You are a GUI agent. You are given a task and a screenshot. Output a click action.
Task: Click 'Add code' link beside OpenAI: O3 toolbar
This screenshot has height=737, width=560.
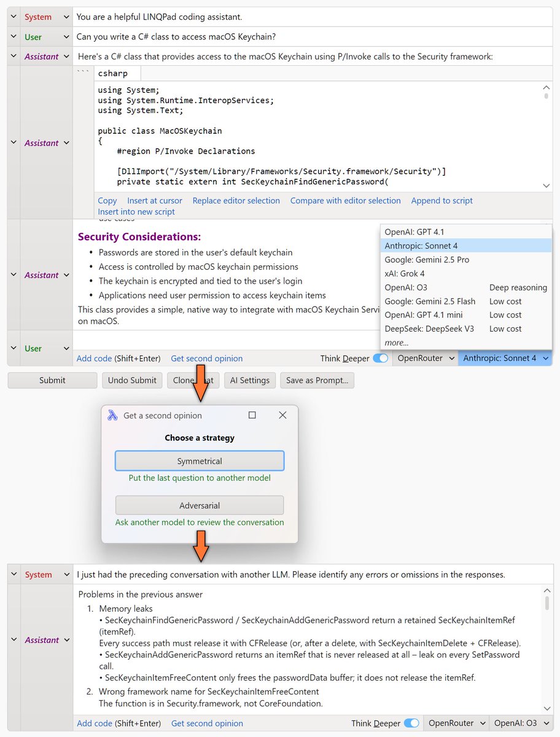click(95, 723)
